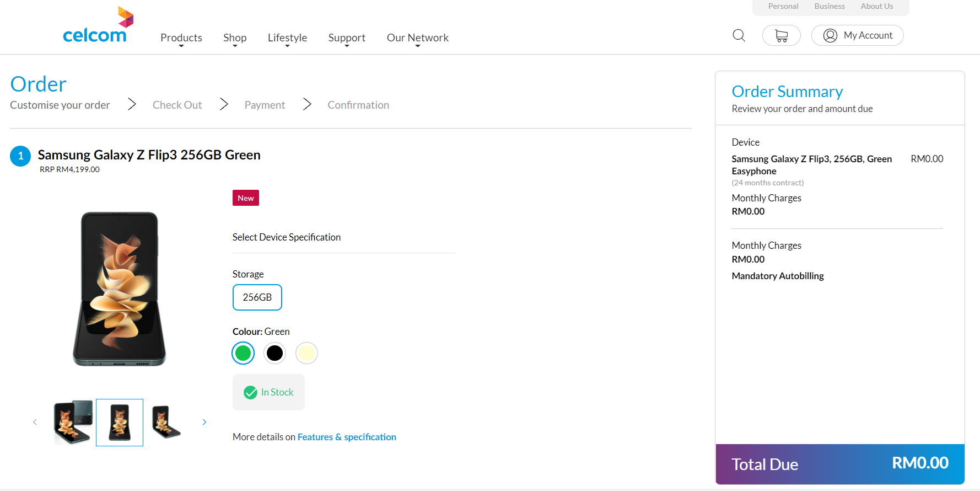The width and height of the screenshot is (980, 491).
Task: Open My Account menu
Action: [x=857, y=35]
